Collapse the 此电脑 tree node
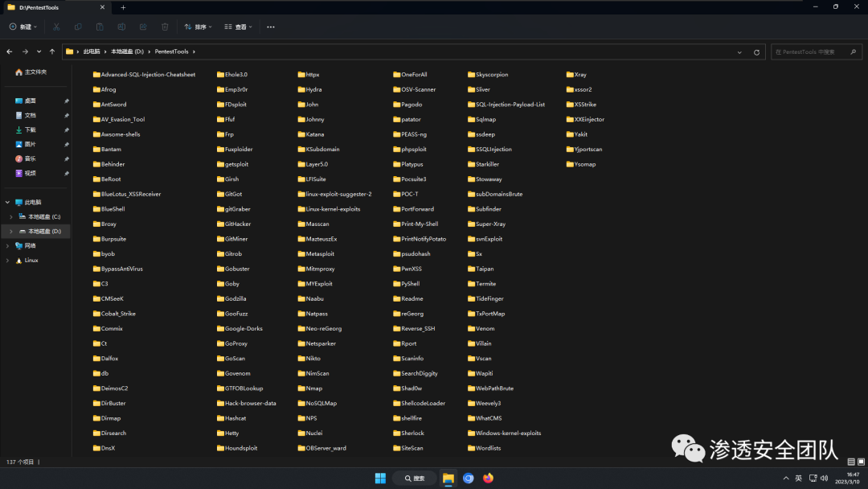The width and height of the screenshot is (868, 489). 7,202
